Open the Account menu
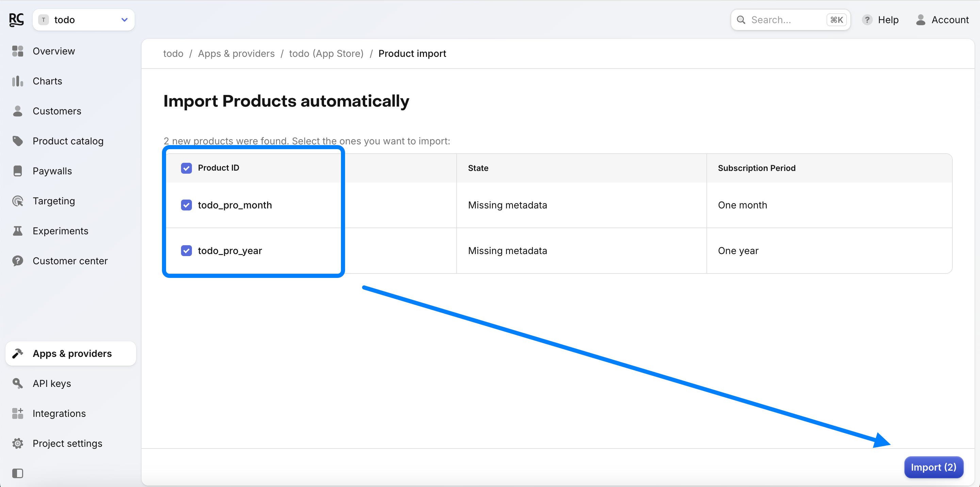This screenshot has height=487, width=980. click(x=942, y=20)
